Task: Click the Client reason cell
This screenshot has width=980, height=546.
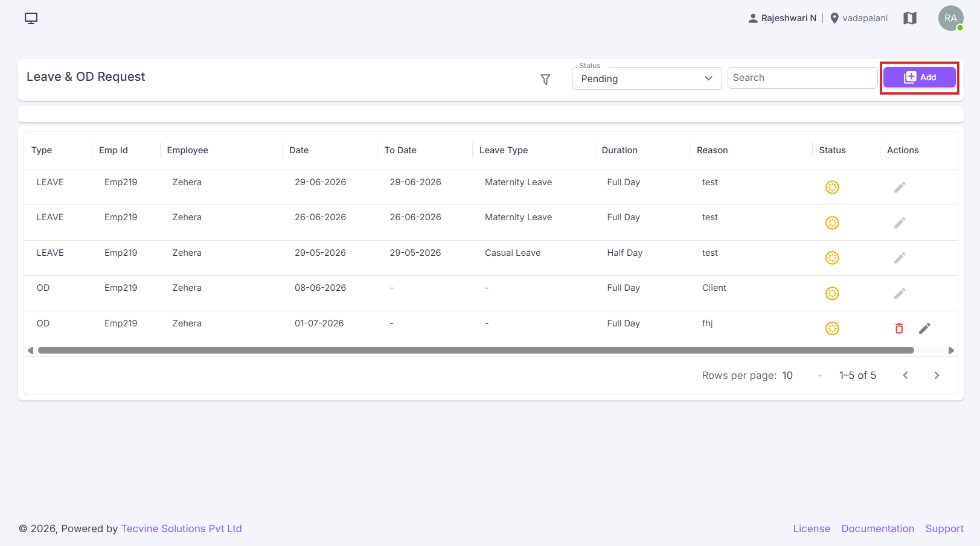Action: coord(714,288)
